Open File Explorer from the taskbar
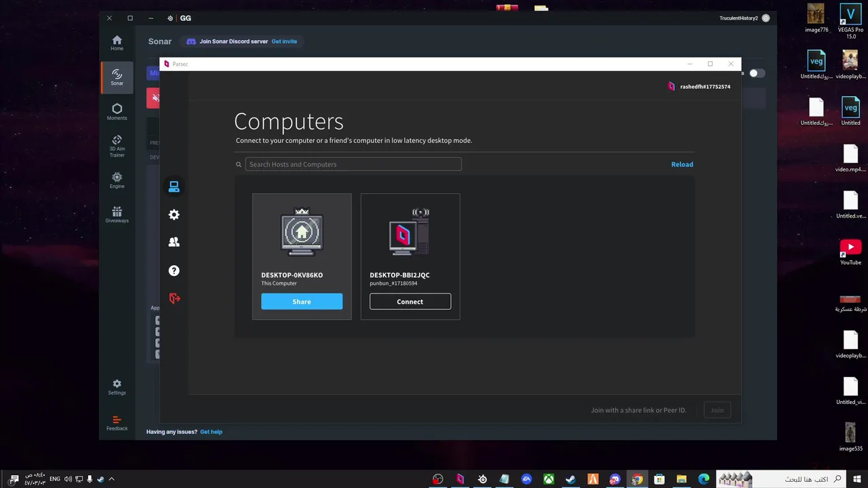The image size is (868, 488). 682,479
